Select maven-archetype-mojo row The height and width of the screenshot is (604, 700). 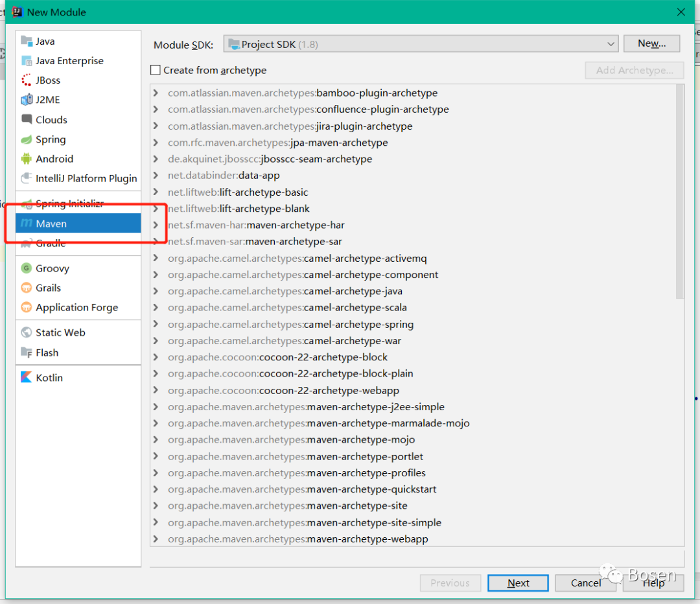pyautogui.click(x=413, y=440)
